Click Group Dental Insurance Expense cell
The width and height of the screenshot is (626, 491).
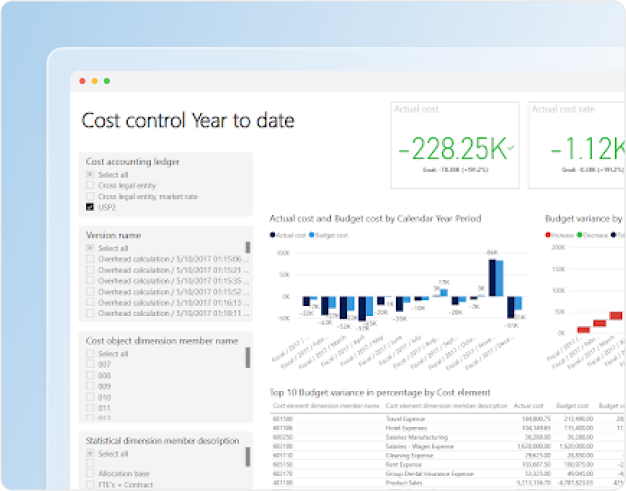(430, 474)
